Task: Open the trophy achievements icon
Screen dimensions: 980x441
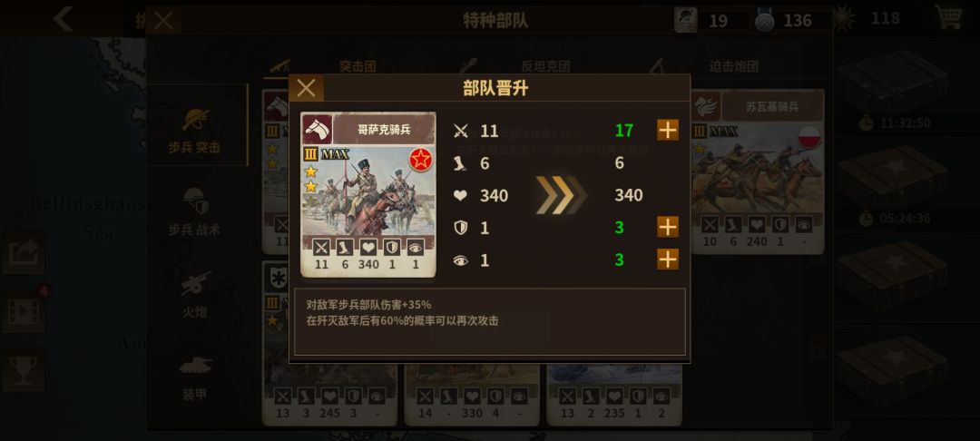Action: click(x=24, y=370)
